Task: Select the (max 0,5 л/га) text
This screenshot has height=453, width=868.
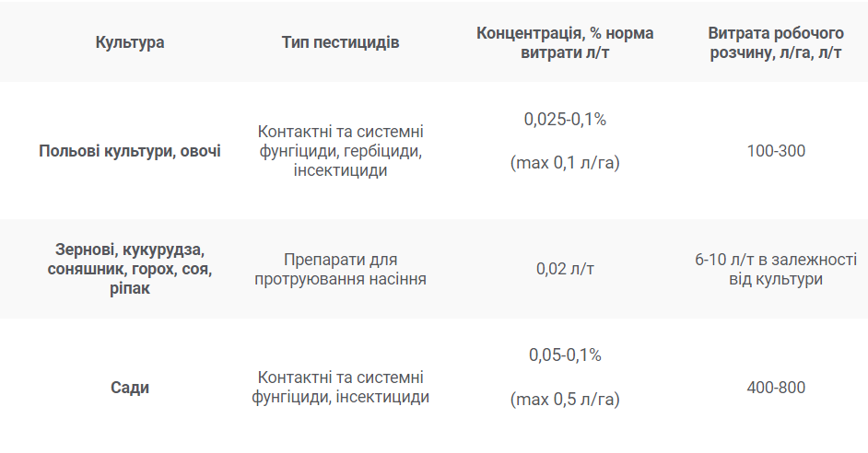Action: [x=565, y=400]
